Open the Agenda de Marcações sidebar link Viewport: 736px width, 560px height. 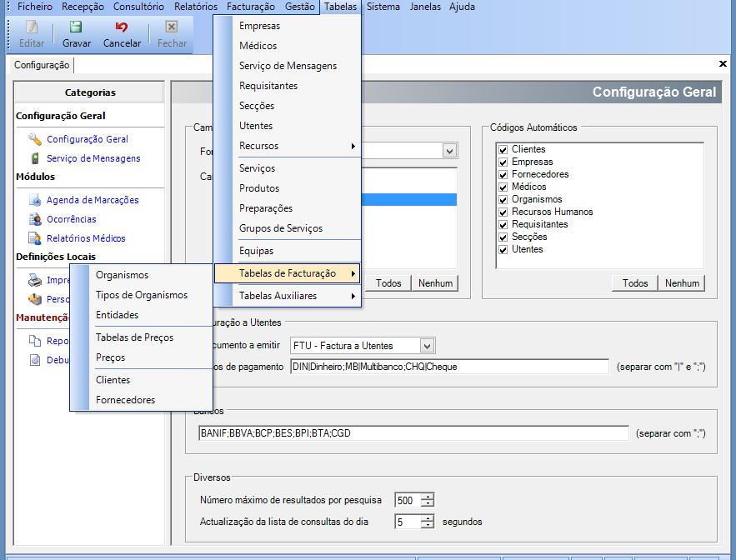[93, 201]
